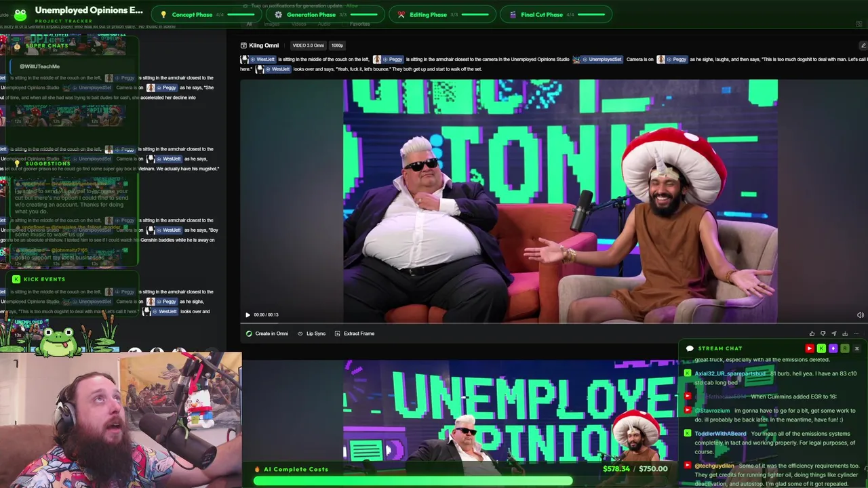The height and width of the screenshot is (488, 868).
Task: Click the YouTube icon in Stream Chat
Action: coord(809,348)
